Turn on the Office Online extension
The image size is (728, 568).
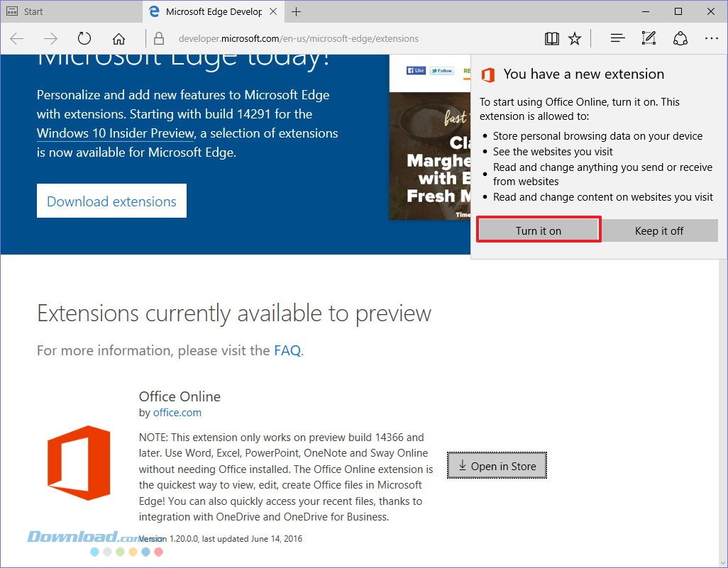(539, 230)
